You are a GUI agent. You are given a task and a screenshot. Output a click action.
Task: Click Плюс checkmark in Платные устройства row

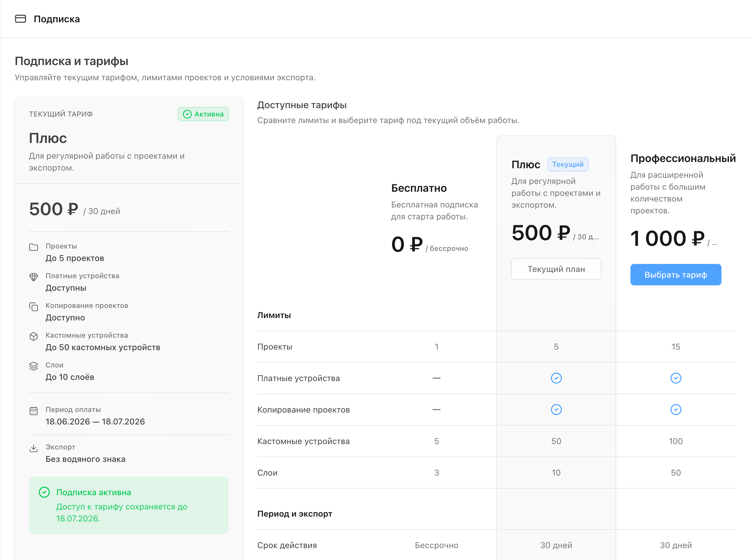(556, 378)
